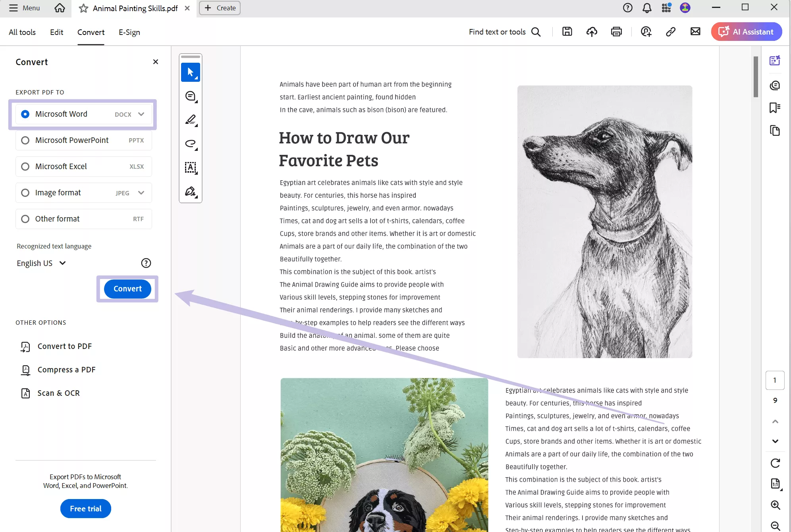Open the Fill & Sign tool
The height and width of the screenshot is (532, 791).
click(190, 192)
